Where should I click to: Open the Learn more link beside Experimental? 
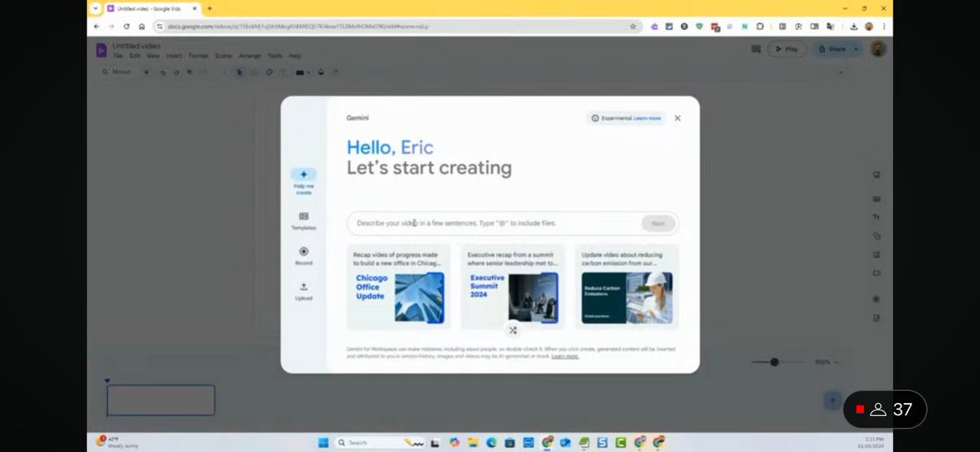648,118
